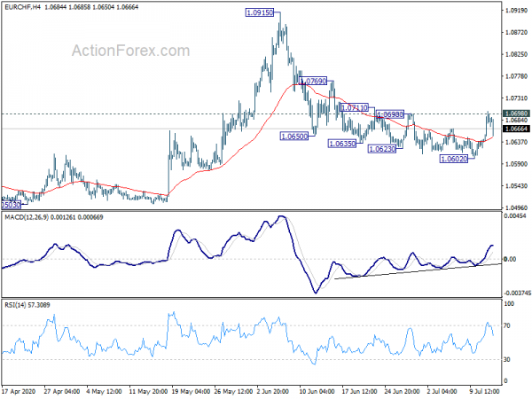This screenshot has width=532, height=399.
Task: Select the MACD rising trendline
Action: pos(418,271)
